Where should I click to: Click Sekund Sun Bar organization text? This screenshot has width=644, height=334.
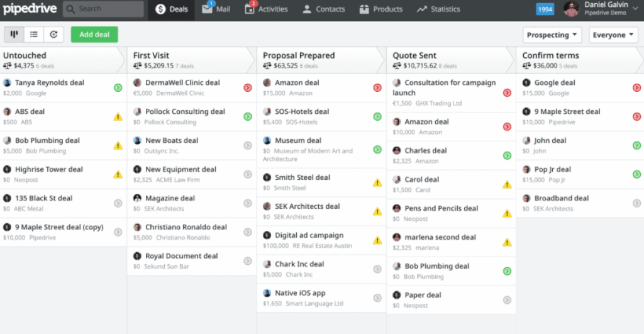tap(167, 267)
